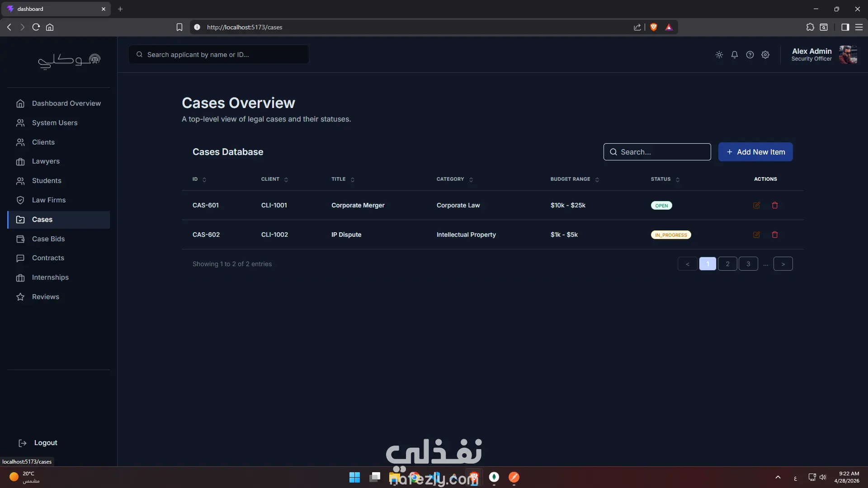Go to pagination page 3
This screenshot has height=488, width=868.
tap(748, 264)
